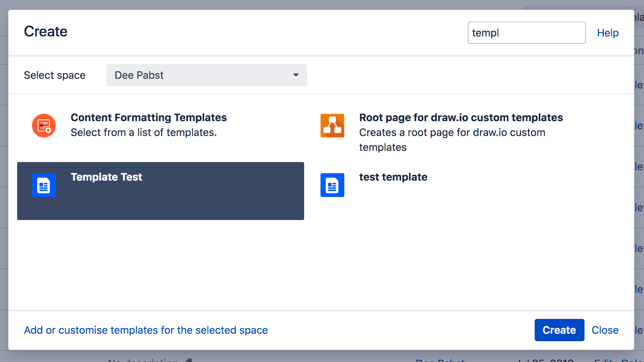This screenshot has height=362, width=644.
Task: Click 'Select from a list of templates' description
Action: click(x=144, y=133)
